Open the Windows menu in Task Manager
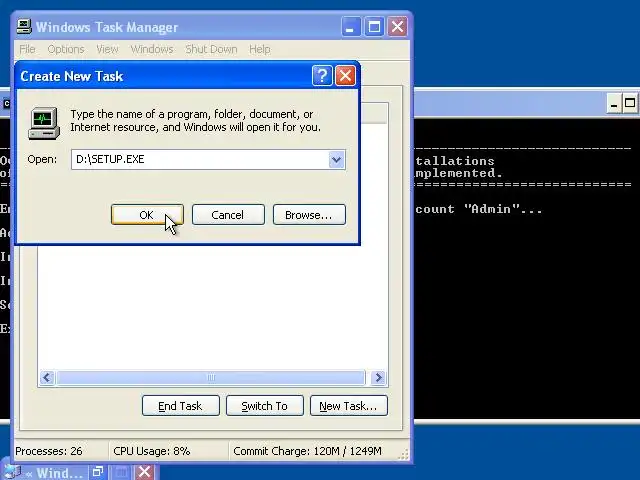Image resolution: width=640 pixels, height=480 pixels. 152,49
